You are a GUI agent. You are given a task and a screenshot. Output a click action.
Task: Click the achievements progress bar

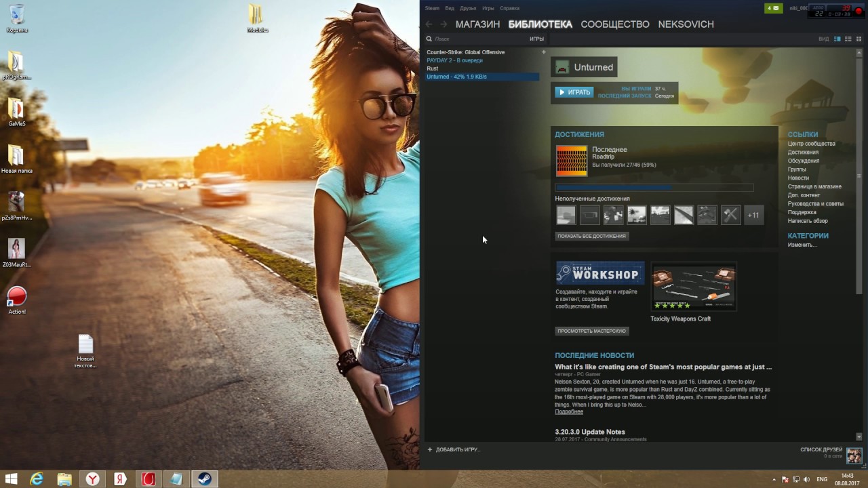click(x=654, y=188)
